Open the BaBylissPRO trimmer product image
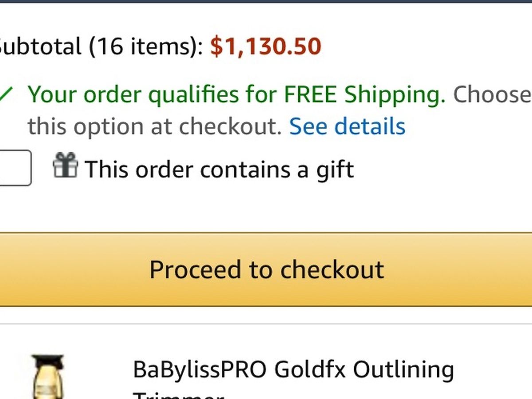532x399 pixels. click(48, 377)
